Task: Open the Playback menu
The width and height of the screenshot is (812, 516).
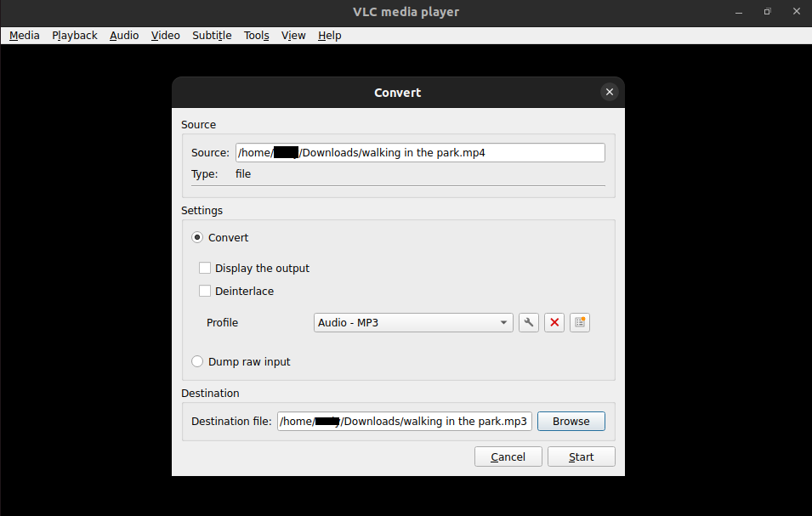Action: tap(75, 35)
